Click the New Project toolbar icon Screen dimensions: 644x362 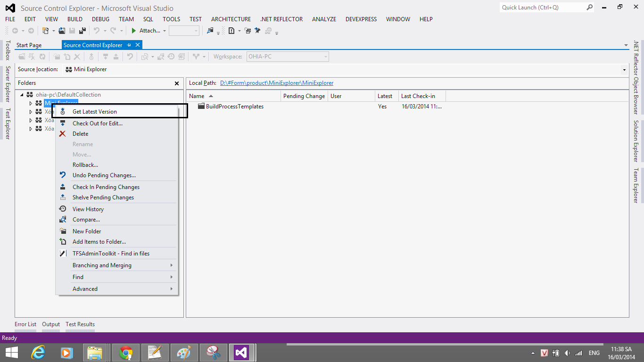(45, 31)
